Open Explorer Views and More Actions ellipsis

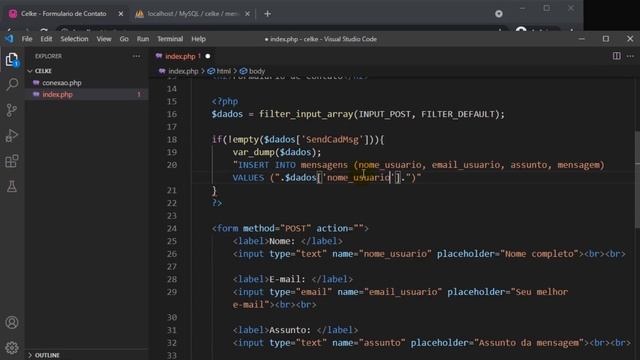click(136, 56)
